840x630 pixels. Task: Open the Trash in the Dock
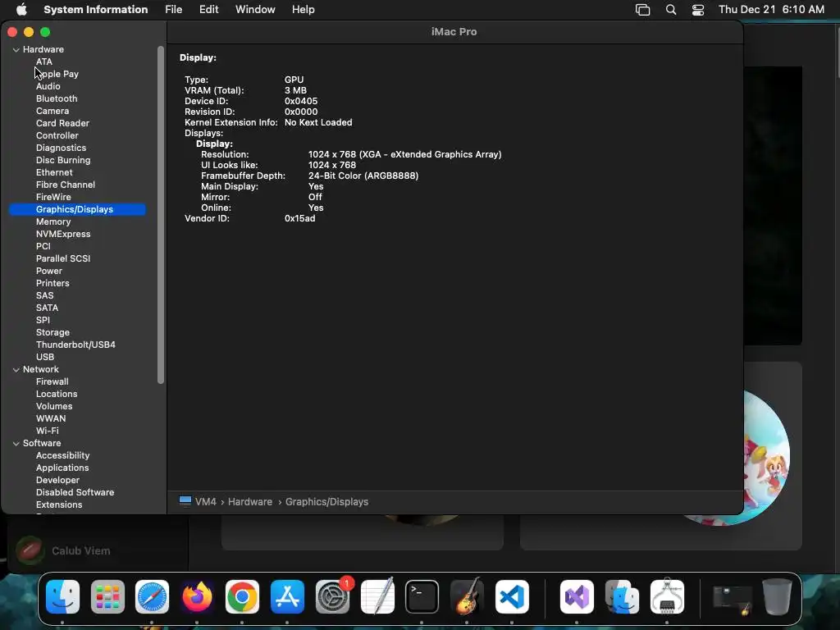778,597
